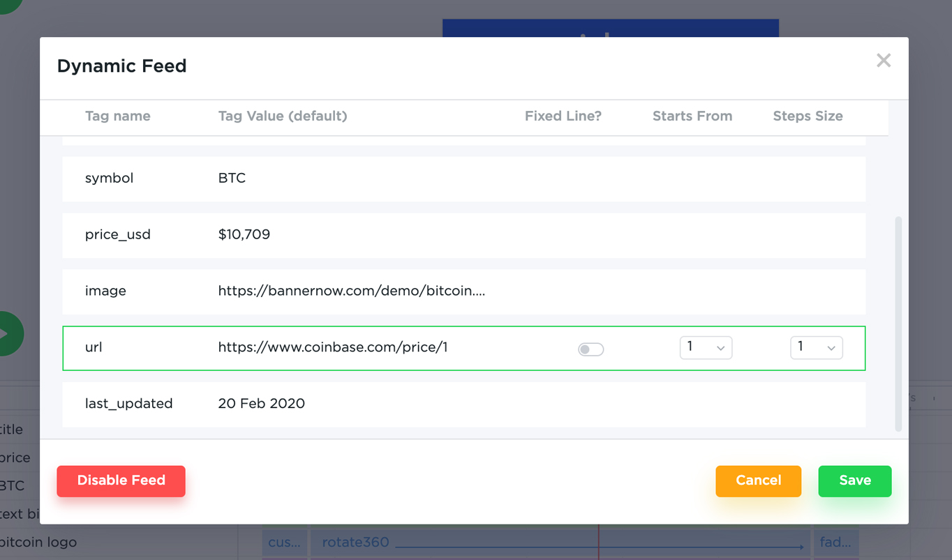Click the dialog's vertical scrollbar
This screenshot has height=560, width=952.
(898, 324)
